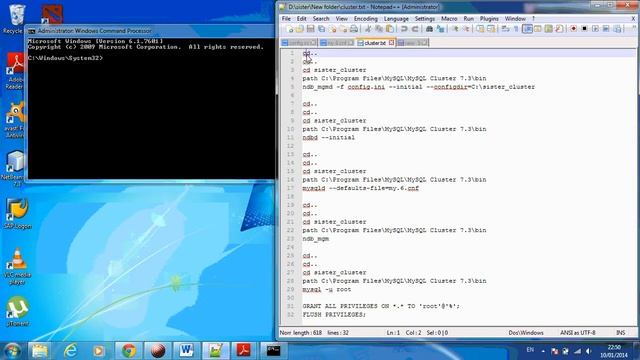The image size is (640, 360).
Task: Open Google Chrome from the taskbar
Action: pos(129,351)
